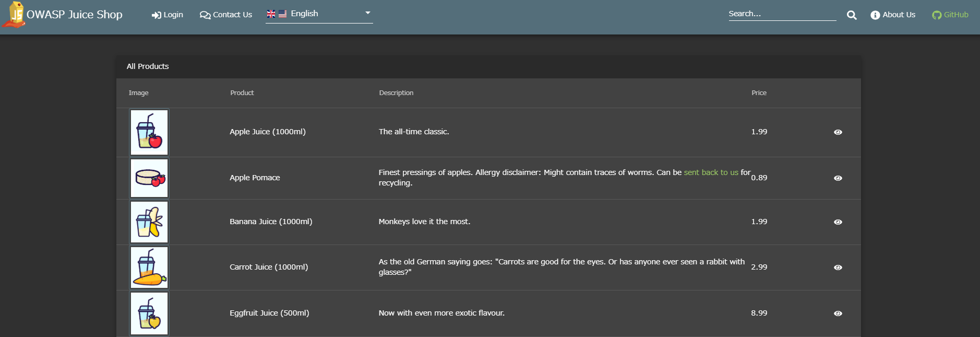The image size is (980, 337).
Task: Open the Login page
Action: coord(168,15)
